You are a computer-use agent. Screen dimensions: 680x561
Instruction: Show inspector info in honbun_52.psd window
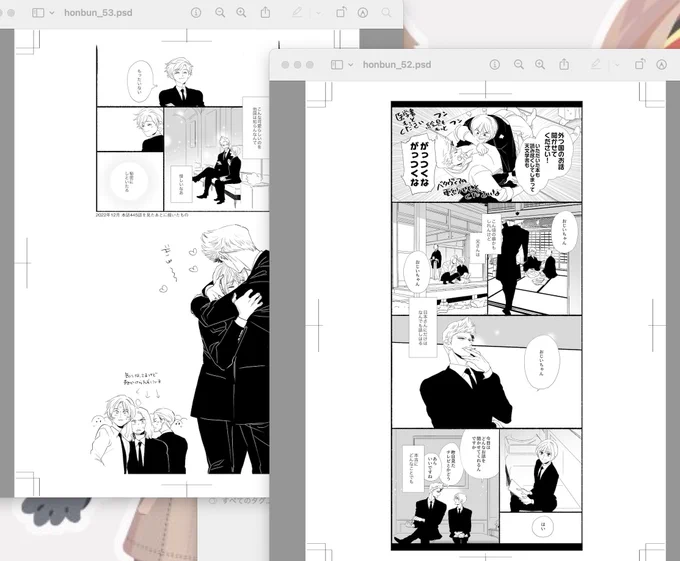click(x=494, y=65)
